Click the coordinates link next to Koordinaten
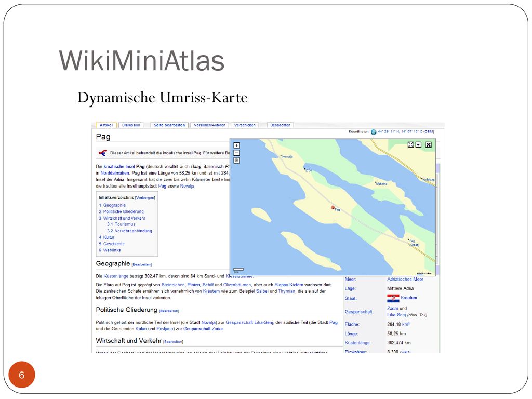The width and height of the screenshot is (532, 399). 400,131
